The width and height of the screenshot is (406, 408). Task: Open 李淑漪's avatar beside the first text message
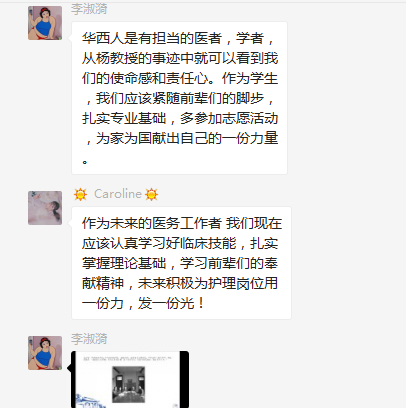tap(45, 23)
